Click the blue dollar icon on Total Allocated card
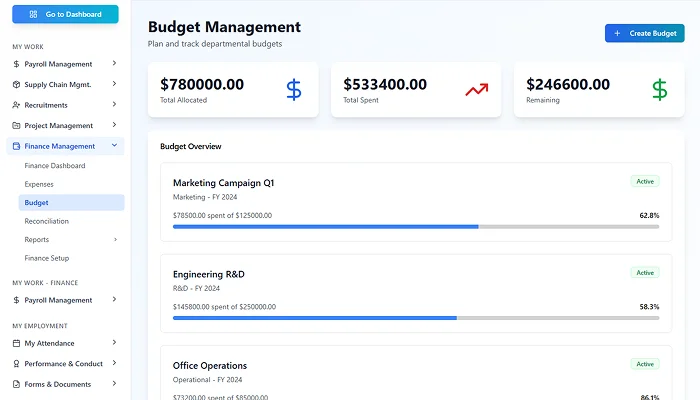Image resolution: width=700 pixels, height=400 pixels. [294, 90]
